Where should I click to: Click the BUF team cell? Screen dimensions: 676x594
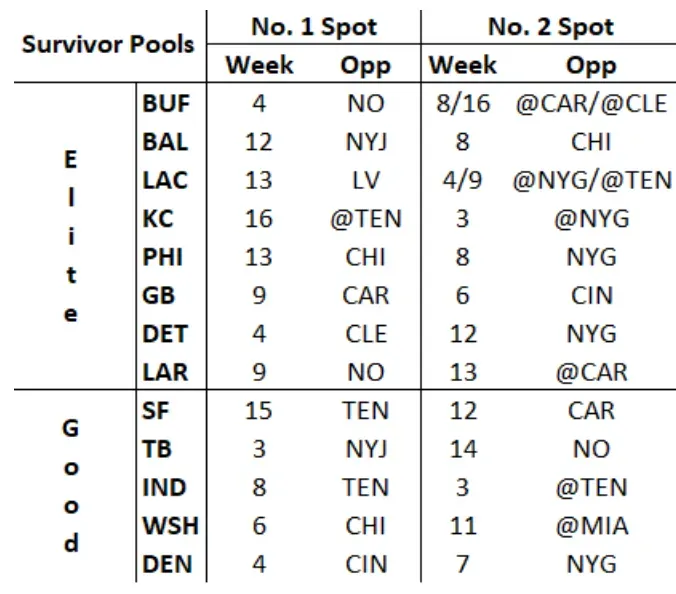(x=166, y=102)
